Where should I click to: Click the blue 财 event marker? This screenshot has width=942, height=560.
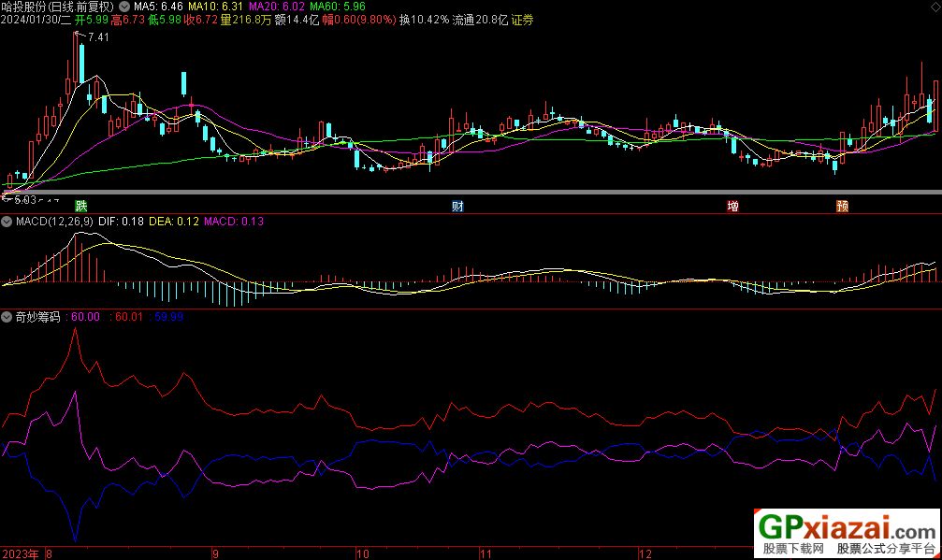pos(457,207)
